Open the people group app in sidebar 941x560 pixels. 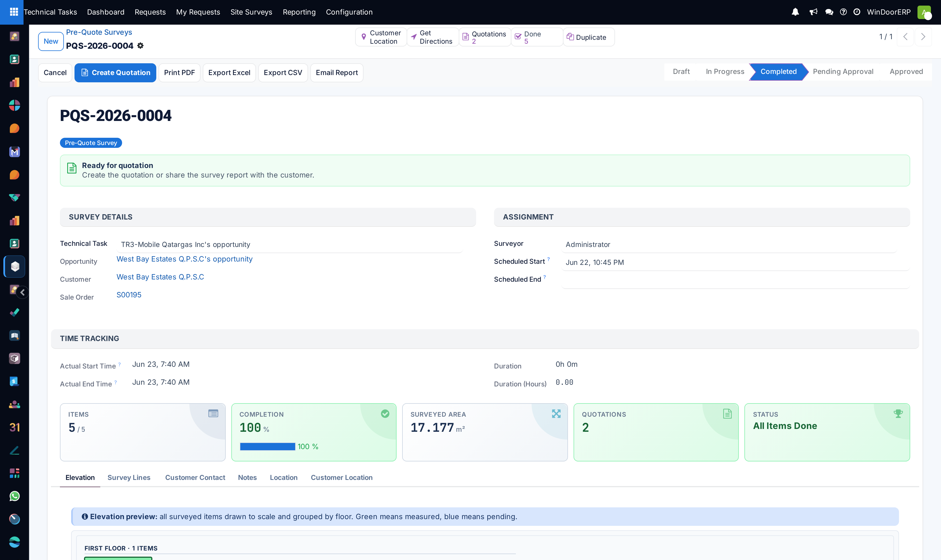click(14, 405)
